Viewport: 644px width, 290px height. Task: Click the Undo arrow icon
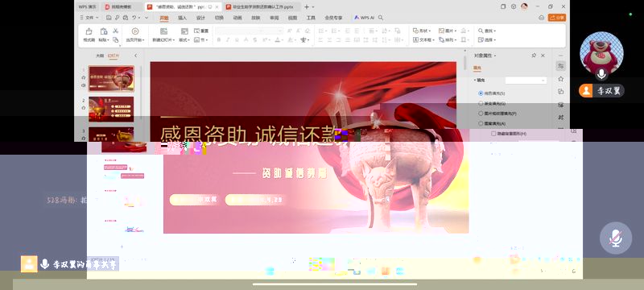click(x=134, y=18)
